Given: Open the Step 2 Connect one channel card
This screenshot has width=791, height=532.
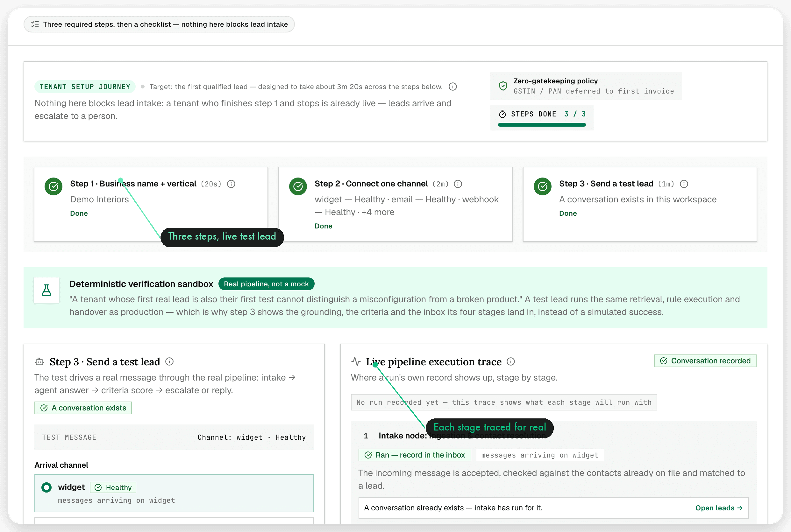Looking at the screenshot, I should point(396,205).
